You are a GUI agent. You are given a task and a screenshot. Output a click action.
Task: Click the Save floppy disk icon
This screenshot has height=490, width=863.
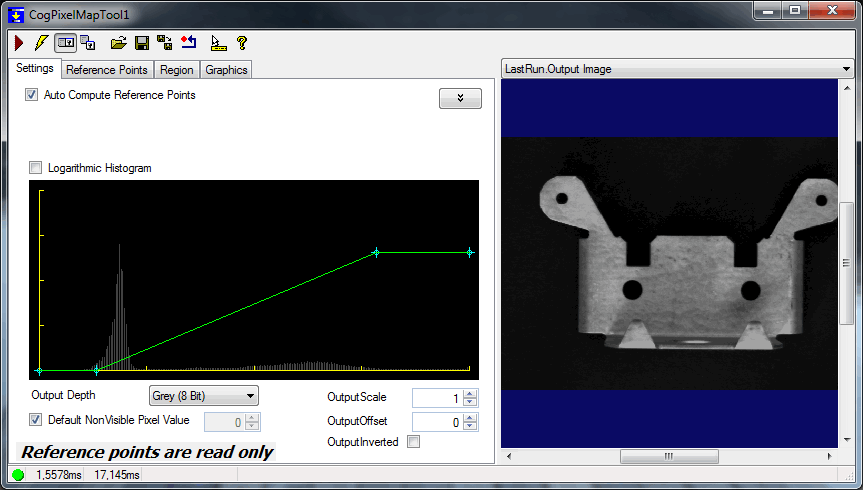(x=142, y=43)
